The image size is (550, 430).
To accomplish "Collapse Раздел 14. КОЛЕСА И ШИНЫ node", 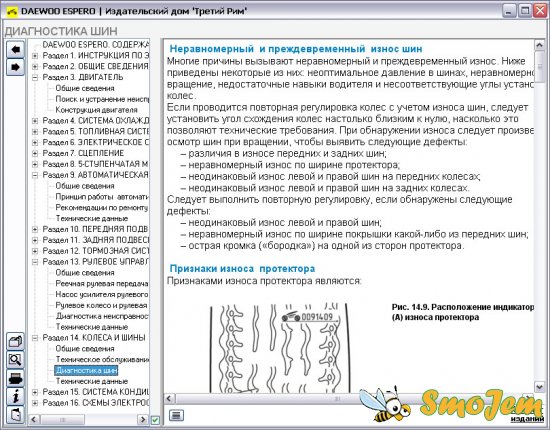I will (35, 338).
